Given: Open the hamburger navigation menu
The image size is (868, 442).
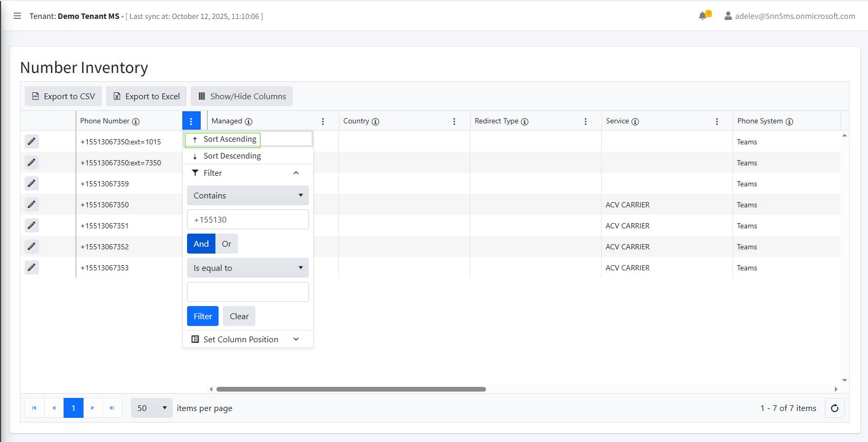Looking at the screenshot, I should pos(17,16).
